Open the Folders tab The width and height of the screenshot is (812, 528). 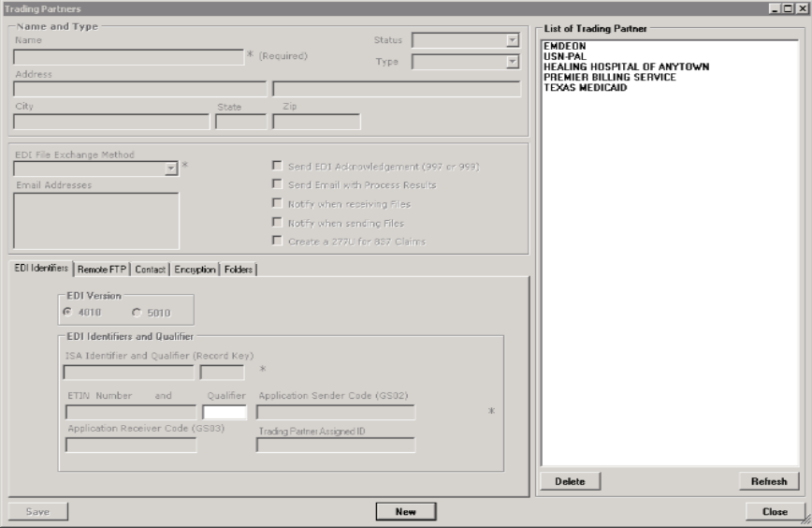point(239,270)
